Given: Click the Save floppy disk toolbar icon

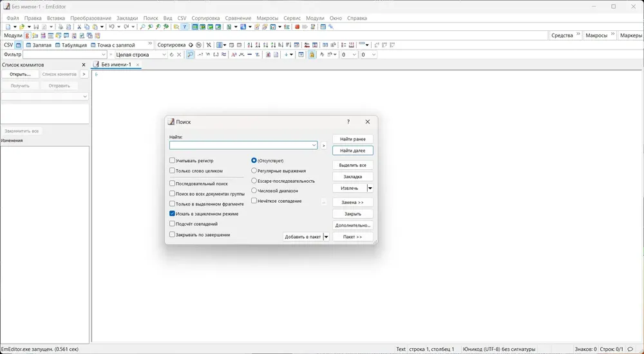Looking at the screenshot, I should (36, 27).
